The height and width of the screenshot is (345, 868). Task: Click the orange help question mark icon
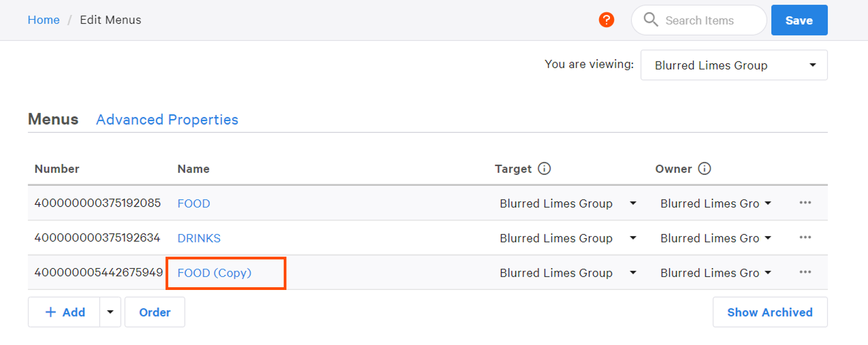pyautogui.click(x=606, y=20)
